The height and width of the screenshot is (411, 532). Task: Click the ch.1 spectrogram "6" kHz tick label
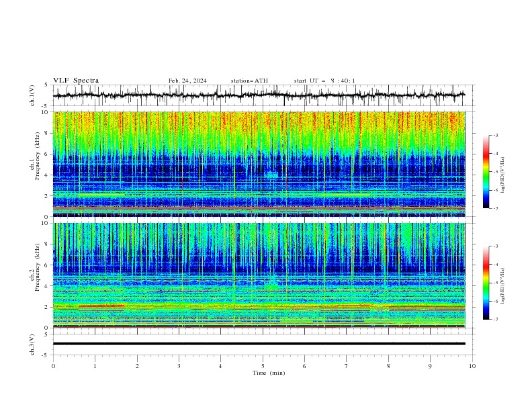pos(48,154)
